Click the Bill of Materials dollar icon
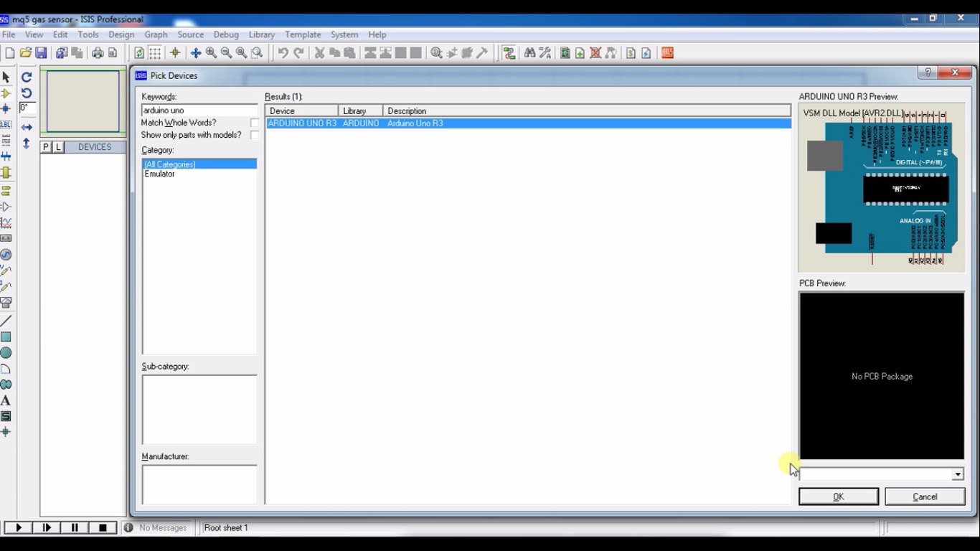This screenshot has width=980, height=551. tap(631, 53)
